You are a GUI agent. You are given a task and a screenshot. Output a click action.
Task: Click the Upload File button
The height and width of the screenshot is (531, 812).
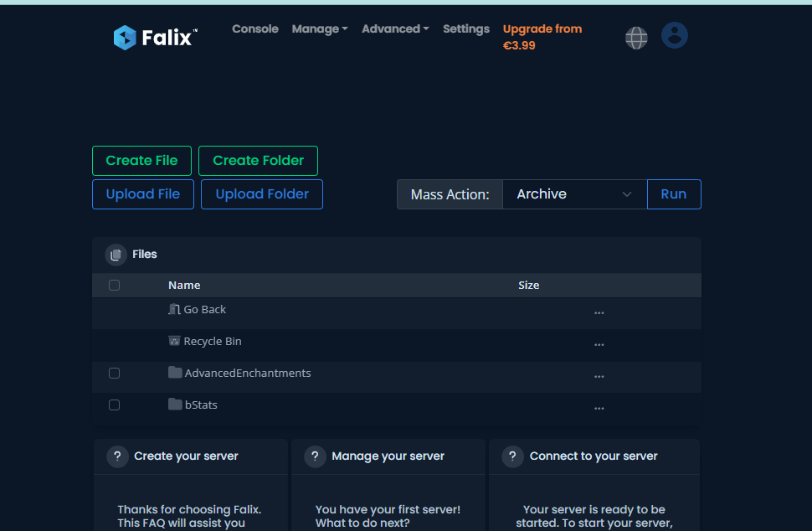click(143, 194)
